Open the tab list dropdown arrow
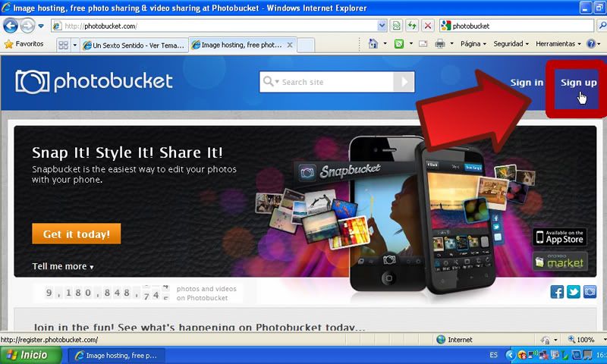 (74, 45)
